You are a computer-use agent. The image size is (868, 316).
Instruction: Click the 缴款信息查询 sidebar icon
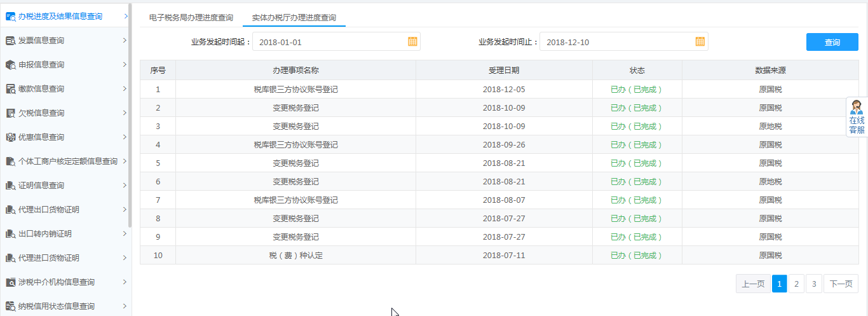10,89
